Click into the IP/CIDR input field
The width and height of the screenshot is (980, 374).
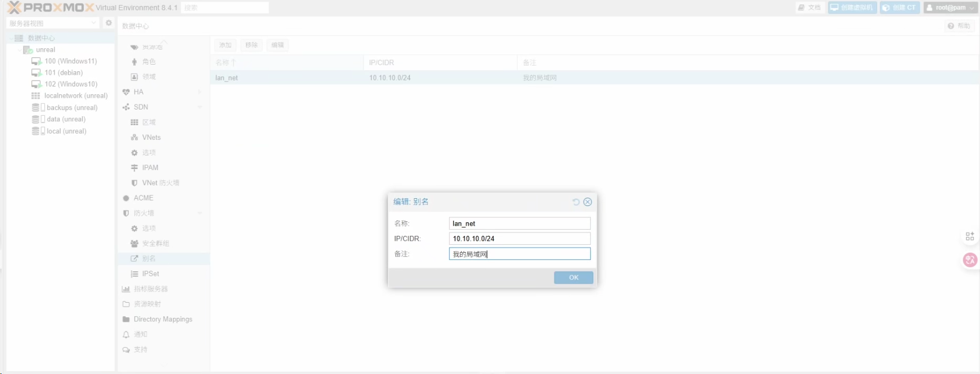coord(520,239)
